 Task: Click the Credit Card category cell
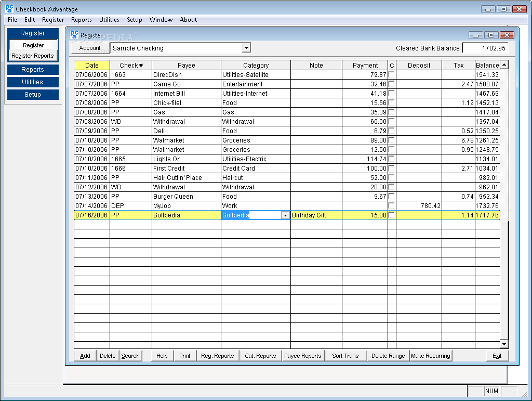256,168
